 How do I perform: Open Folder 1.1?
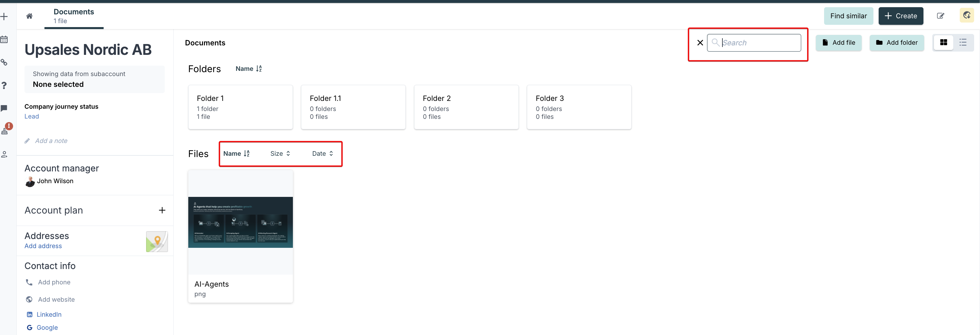(x=353, y=107)
